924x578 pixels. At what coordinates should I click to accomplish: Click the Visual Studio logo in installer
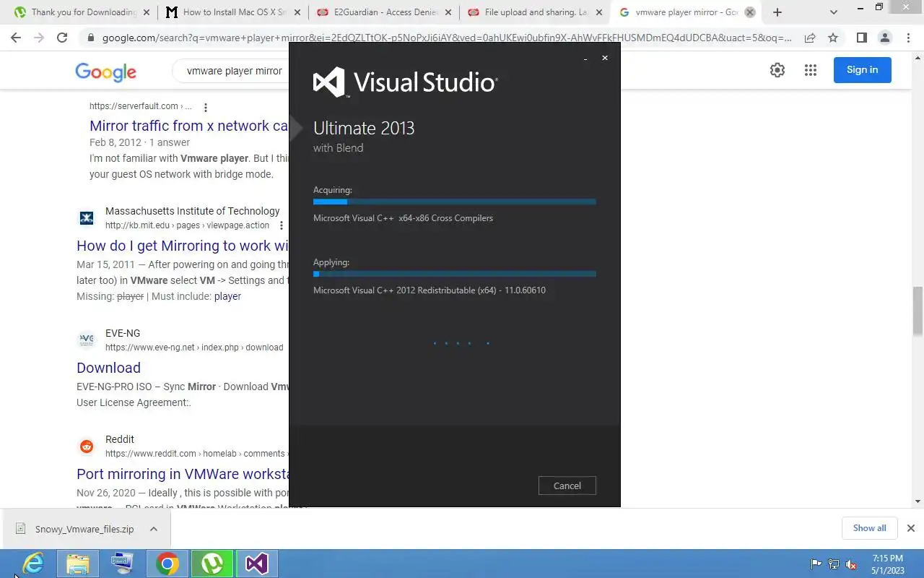pyautogui.click(x=405, y=82)
